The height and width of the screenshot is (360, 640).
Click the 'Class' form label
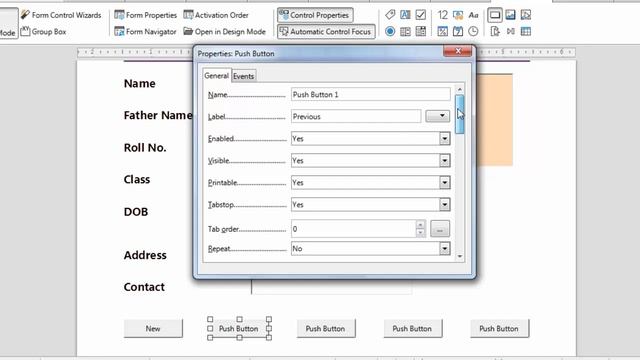(x=137, y=180)
